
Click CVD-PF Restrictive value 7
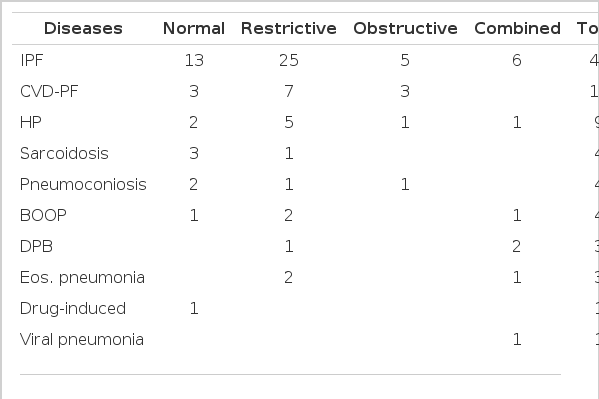[x=289, y=91]
